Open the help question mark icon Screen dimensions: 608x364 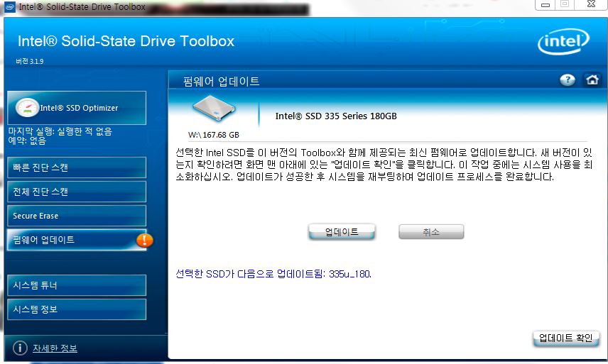(568, 80)
